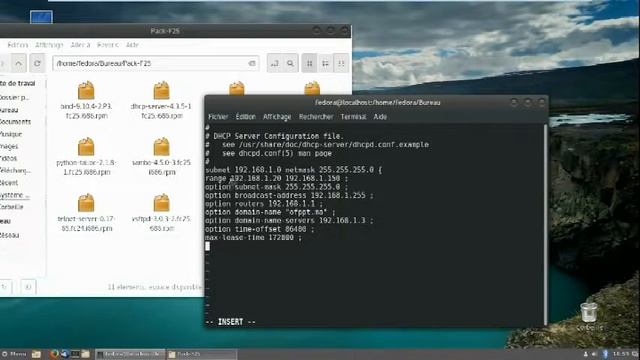Open the Menu button in the taskbar

click(14, 354)
